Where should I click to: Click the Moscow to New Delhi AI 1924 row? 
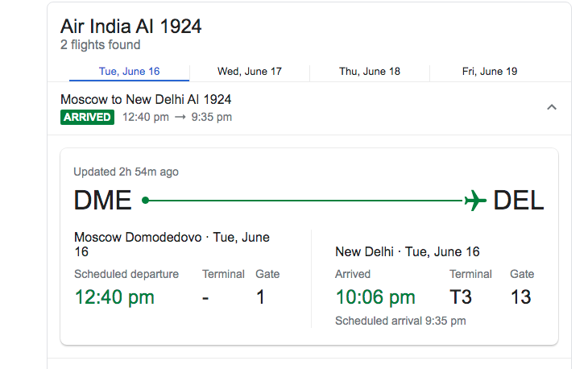pyautogui.click(x=309, y=108)
